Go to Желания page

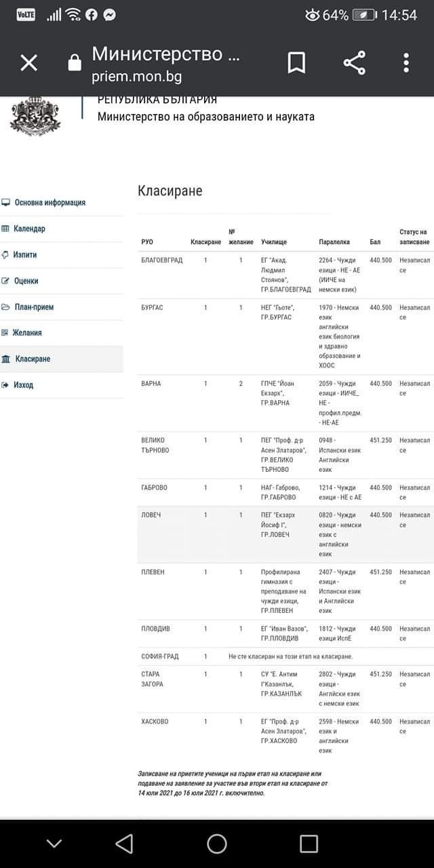pyautogui.click(x=27, y=333)
